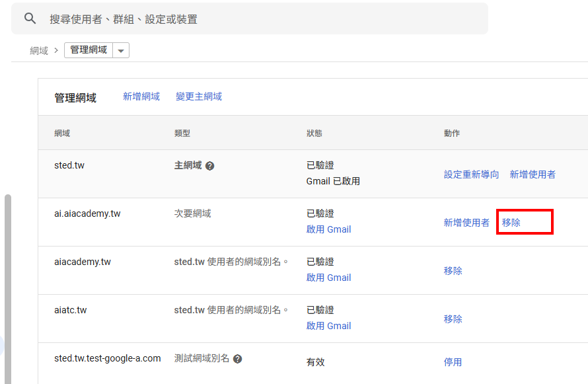588x384 pixels.
Task: Enable Gmail for aiacademy.tw alias
Action: tap(328, 278)
